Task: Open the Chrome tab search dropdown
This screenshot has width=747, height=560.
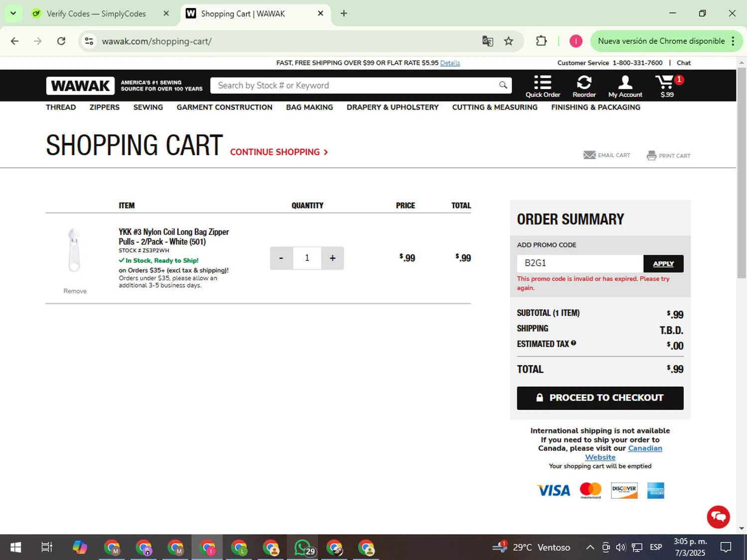Action: pos(13,13)
